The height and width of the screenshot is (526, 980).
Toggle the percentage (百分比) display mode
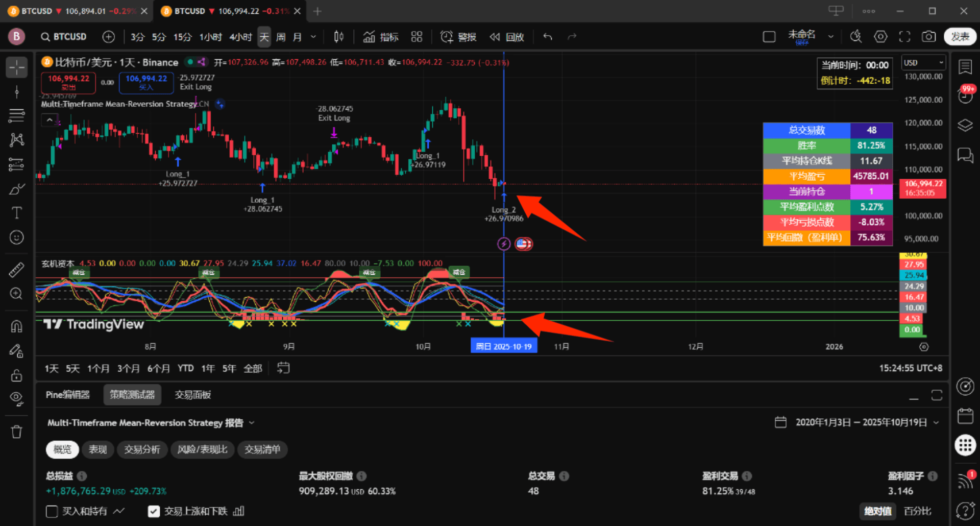pos(917,511)
